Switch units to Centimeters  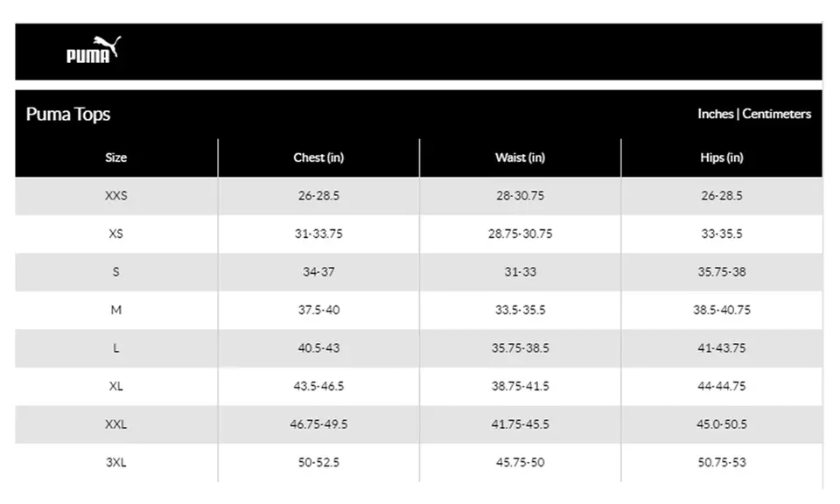[777, 114]
